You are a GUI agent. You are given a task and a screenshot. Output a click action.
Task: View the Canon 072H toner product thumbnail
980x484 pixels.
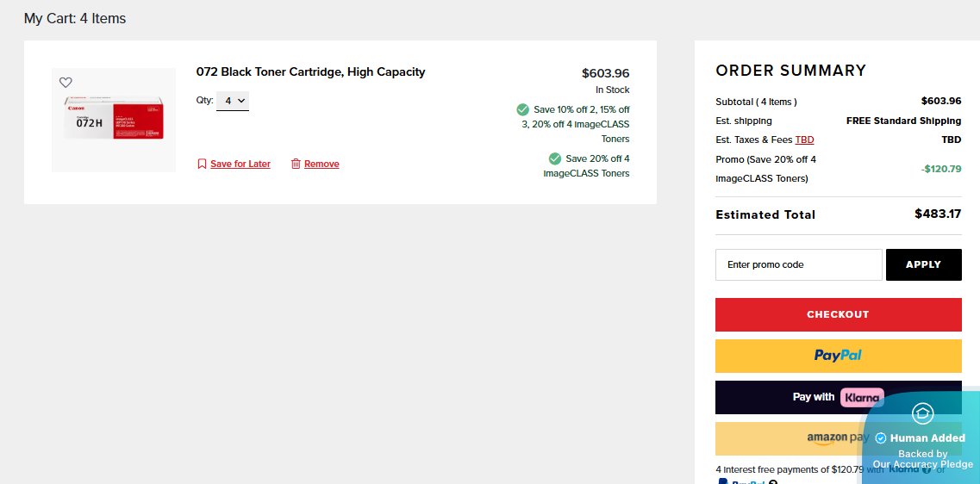tap(114, 120)
